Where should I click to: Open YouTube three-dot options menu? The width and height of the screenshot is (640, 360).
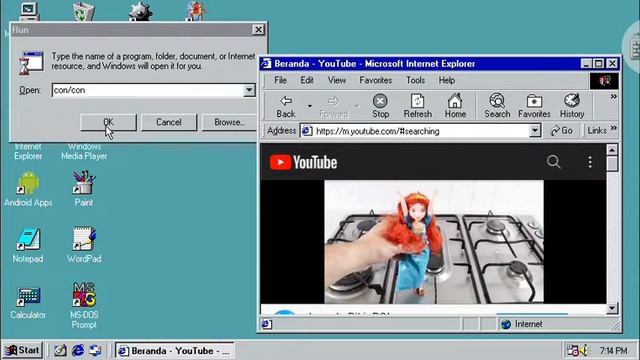[590, 162]
